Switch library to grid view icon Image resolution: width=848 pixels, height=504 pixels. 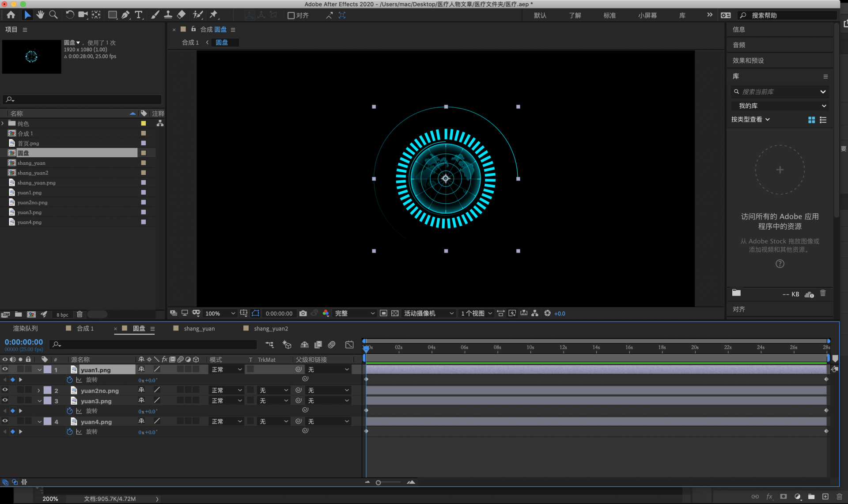pos(811,120)
